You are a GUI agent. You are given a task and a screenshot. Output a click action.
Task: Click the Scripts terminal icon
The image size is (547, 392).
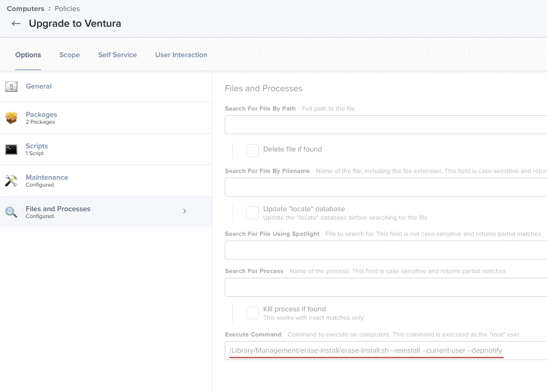click(11, 149)
